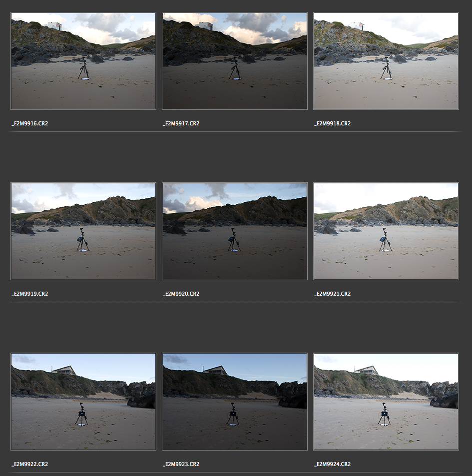Click the white building in the _E2M9916.CR2 photo
The width and height of the screenshot is (472, 476).
pyautogui.click(x=54, y=26)
